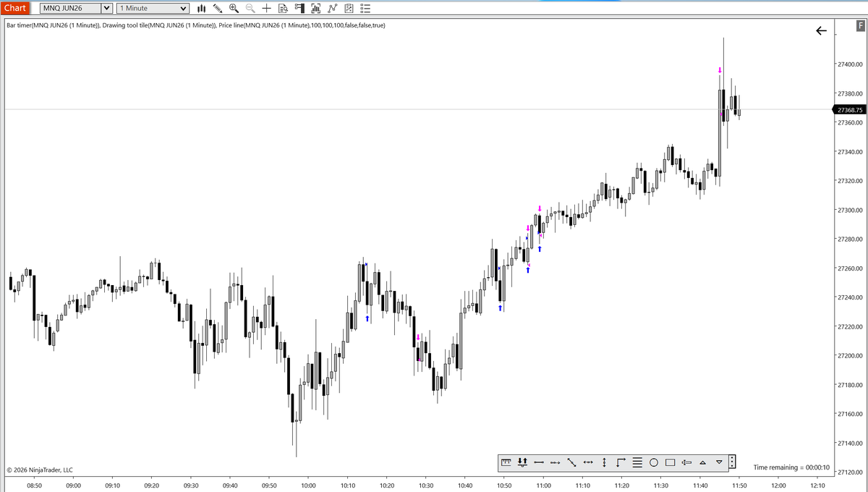Screen dimensions: 868x492
Task: Select the region highlight marker tool
Action: [686, 462]
